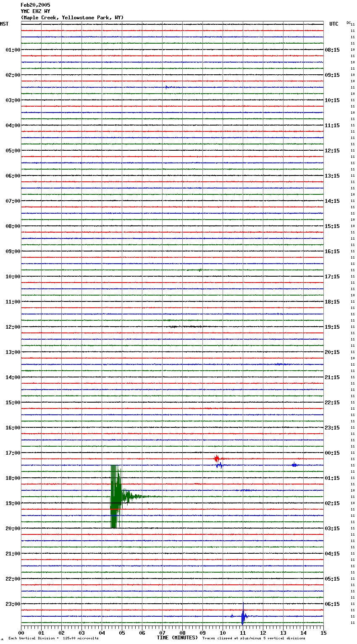357x644 pixels.
Task: Click the '11:00' MST label
Action: tap(13, 302)
